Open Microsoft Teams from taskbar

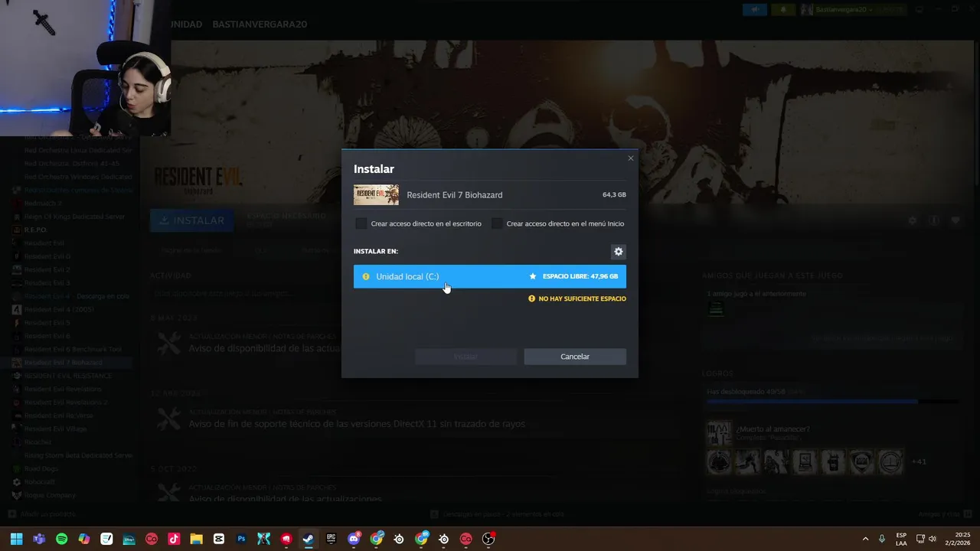pyautogui.click(x=39, y=539)
